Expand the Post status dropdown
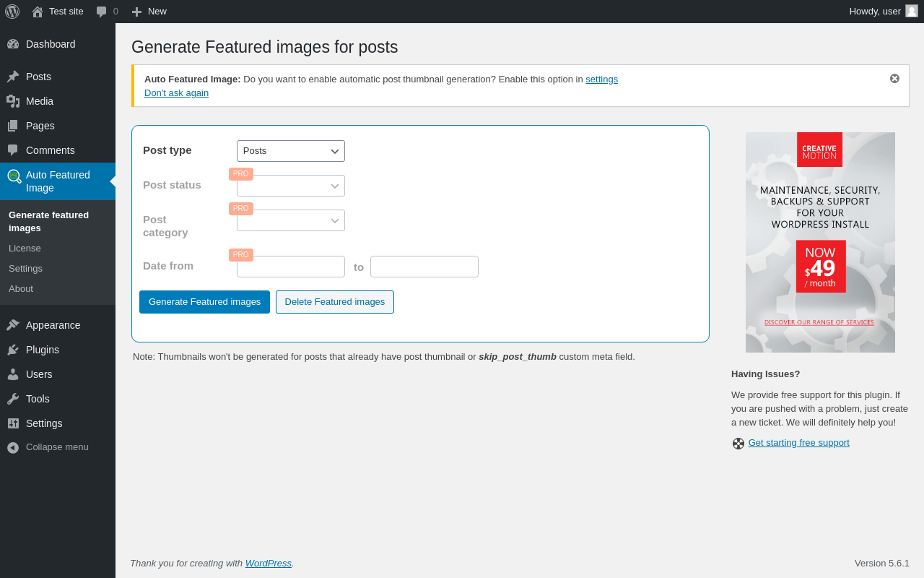The image size is (924, 578). [291, 186]
